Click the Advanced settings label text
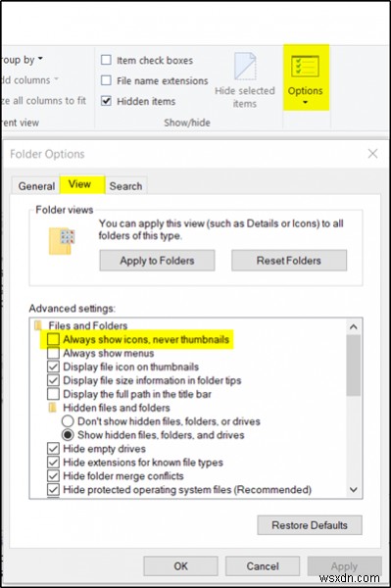 (73, 309)
